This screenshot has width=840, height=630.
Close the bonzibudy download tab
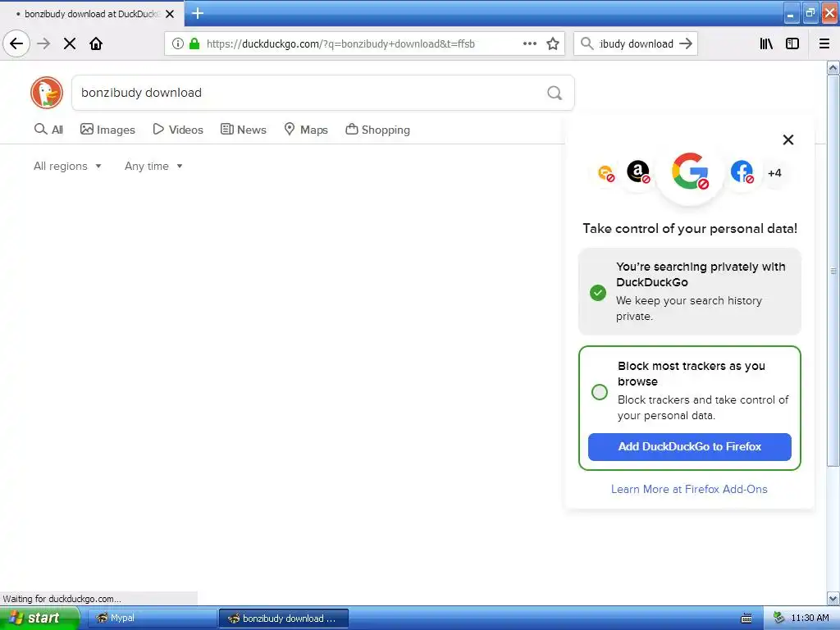(170, 14)
